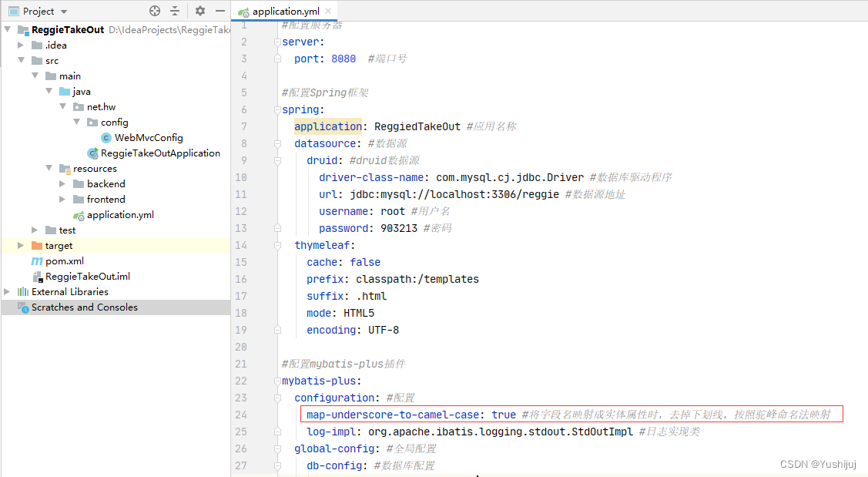
Task: Click the encoding UTF-8 value
Action: point(384,330)
